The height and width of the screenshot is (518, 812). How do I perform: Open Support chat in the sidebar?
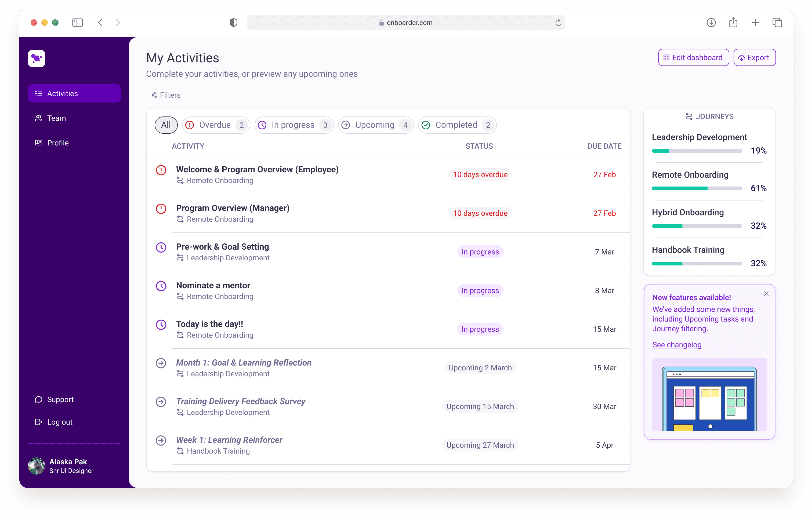click(60, 399)
